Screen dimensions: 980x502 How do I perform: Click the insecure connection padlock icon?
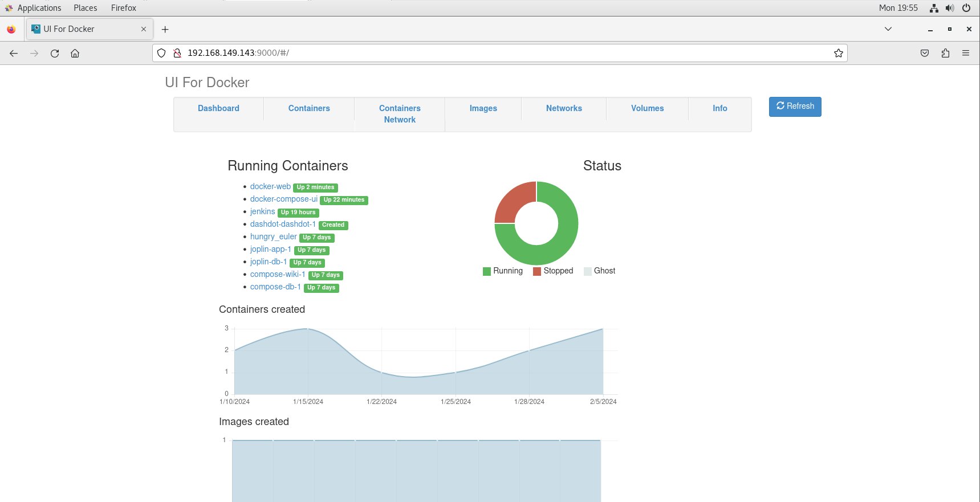177,53
